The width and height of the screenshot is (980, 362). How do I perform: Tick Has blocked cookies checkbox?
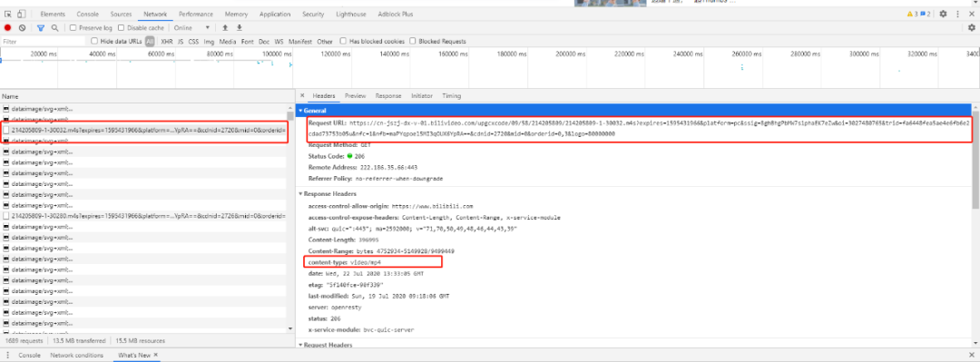pos(343,41)
